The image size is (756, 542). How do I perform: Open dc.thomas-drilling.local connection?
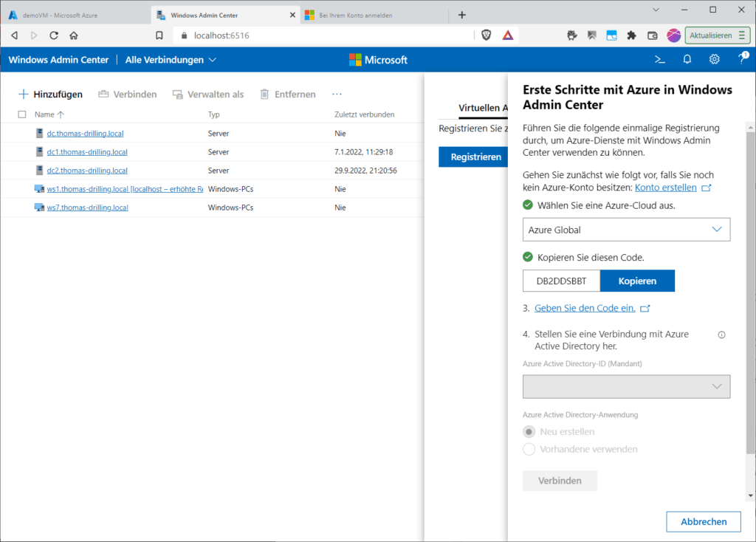click(x=85, y=134)
